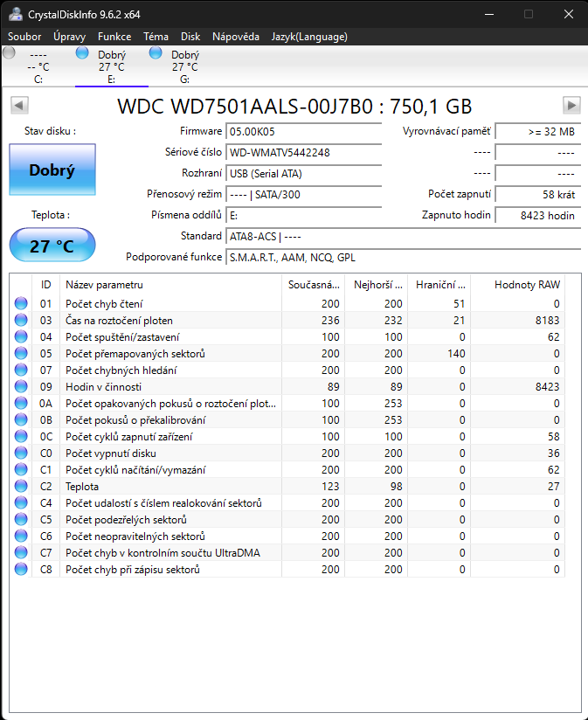
Task: Select 'Počet chyb v kontrolním součtu UltraDMA'
Action: (x=163, y=553)
